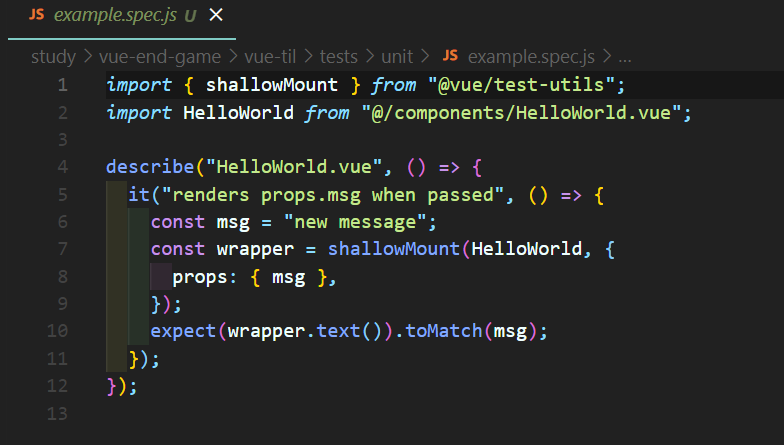Viewport: 784px width, 445px height.
Task: Click the "HelloWorld.vue" string on line 4
Action: click(294, 166)
